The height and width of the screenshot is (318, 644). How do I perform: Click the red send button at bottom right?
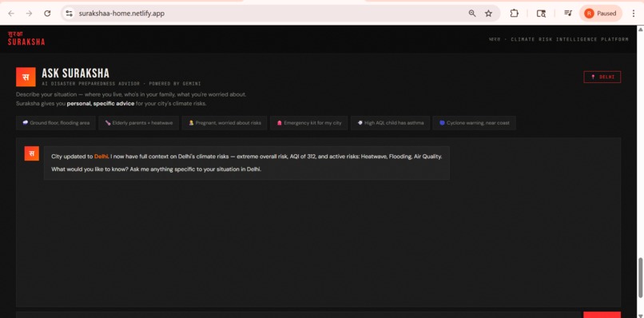[602, 315]
